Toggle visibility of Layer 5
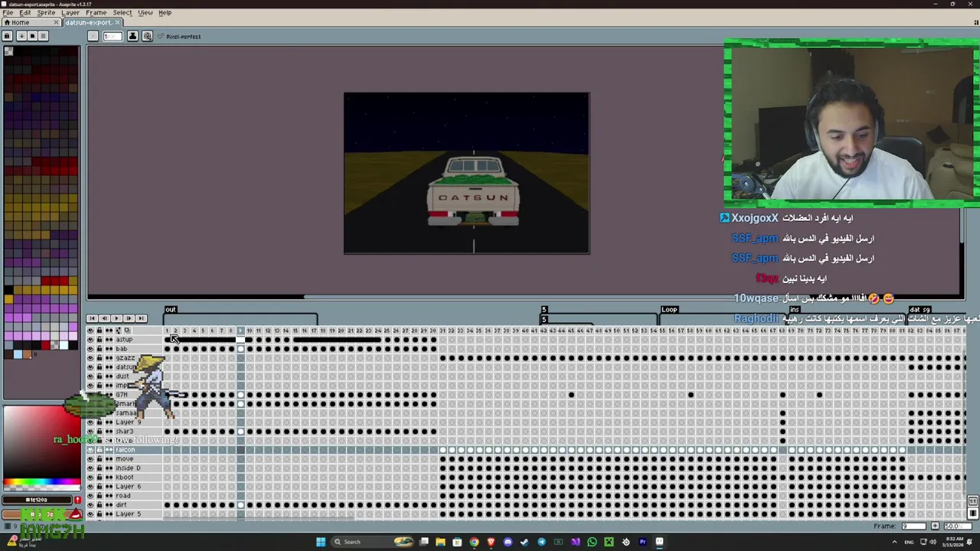The width and height of the screenshot is (980, 551). tap(90, 514)
